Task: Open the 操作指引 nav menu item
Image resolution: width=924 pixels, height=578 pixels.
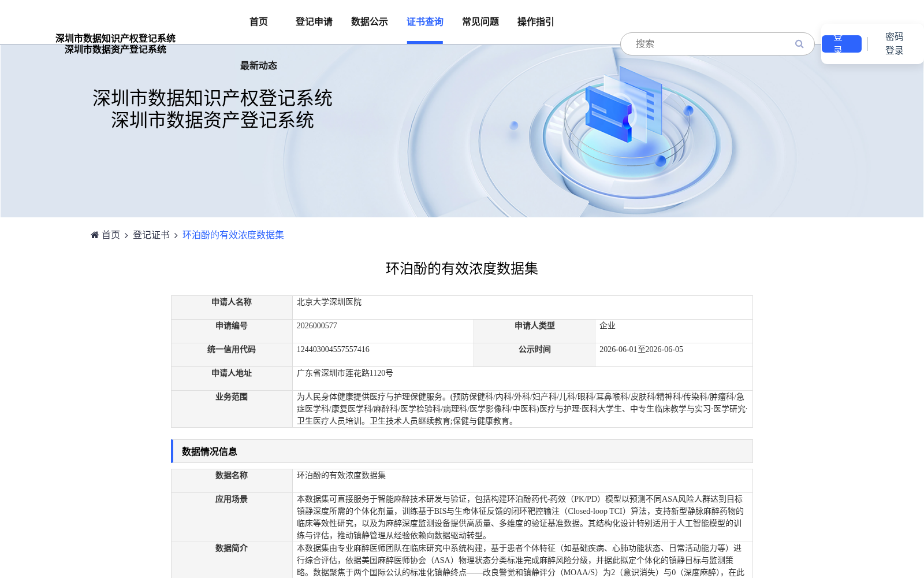Action: [536, 22]
